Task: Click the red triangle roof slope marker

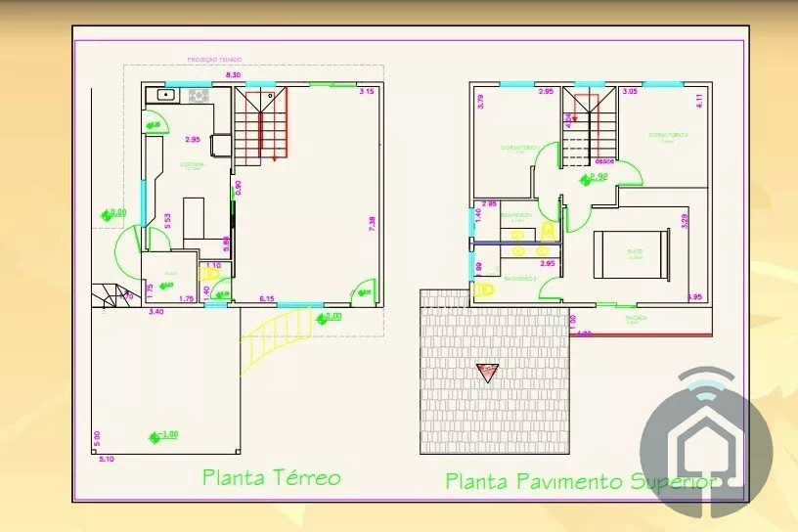Action: [x=486, y=372]
